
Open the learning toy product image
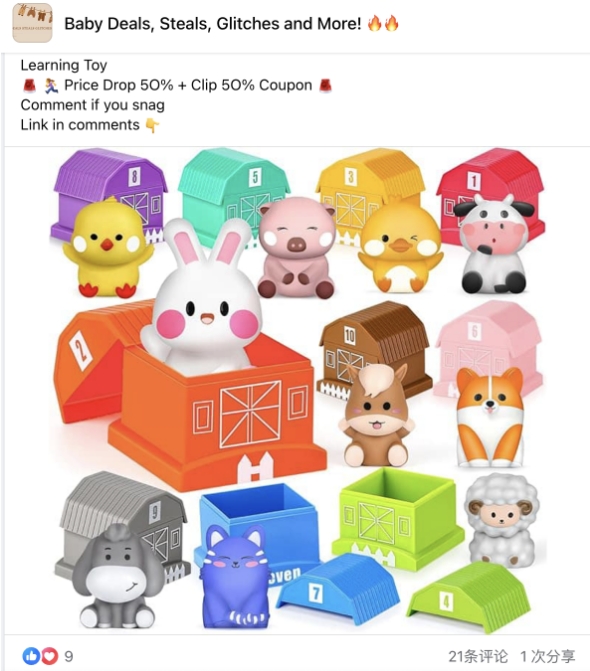[x=297, y=390]
